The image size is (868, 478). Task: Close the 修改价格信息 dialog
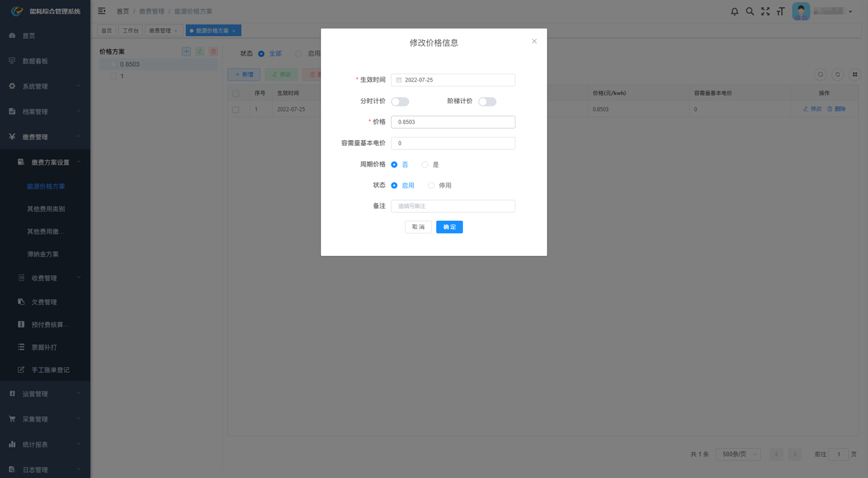click(534, 41)
